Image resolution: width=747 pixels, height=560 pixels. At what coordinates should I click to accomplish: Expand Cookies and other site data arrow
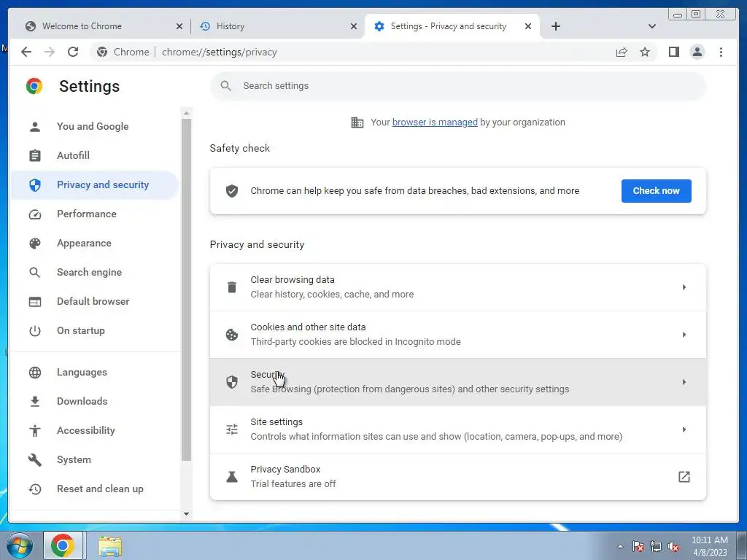(x=684, y=335)
